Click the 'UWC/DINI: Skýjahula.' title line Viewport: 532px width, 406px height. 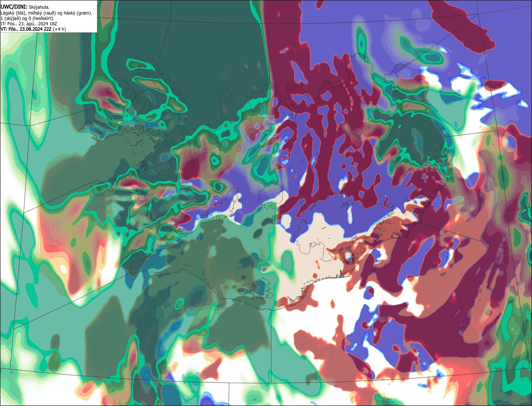[25, 7]
